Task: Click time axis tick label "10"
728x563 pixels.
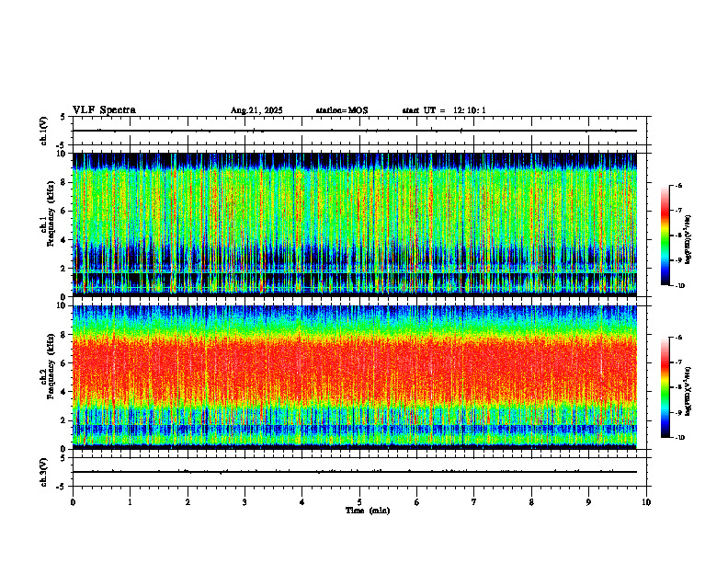Action: [646, 502]
